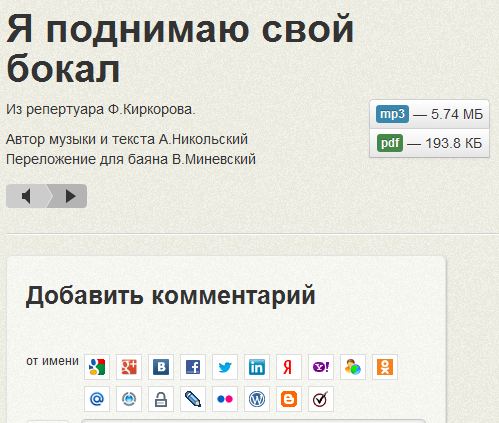Click "Переложение для баяна В.Миневский" text

(x=131, y=159)
